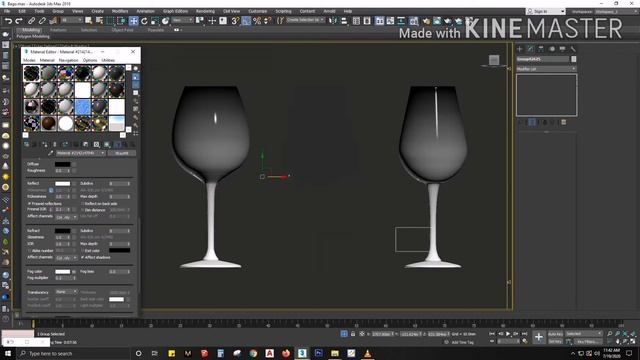Viewport: 640px width, 360px height.
Task: Click the Redo arrow in main toolbar
Action: click(19, 21)
